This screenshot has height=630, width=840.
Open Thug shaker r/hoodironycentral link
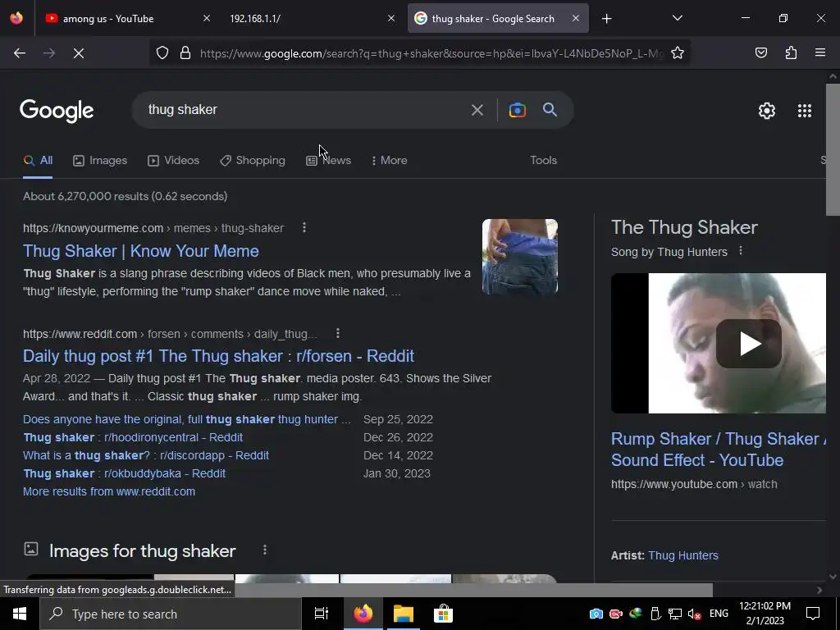(x=133, y=437)
